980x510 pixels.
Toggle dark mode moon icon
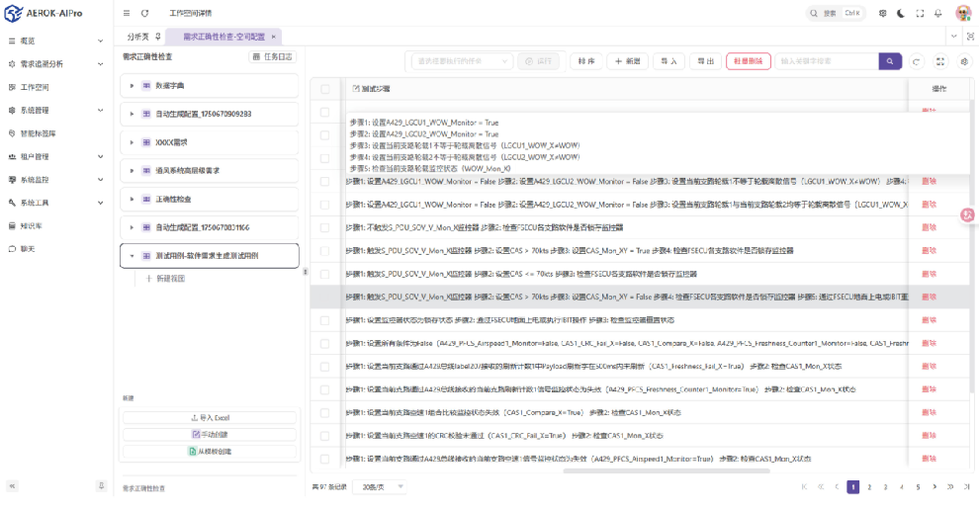pyautogui.click(x=900, y=14)
